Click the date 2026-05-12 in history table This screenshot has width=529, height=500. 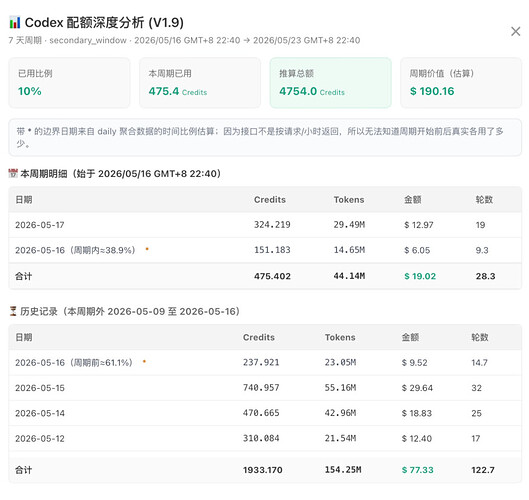40,439
